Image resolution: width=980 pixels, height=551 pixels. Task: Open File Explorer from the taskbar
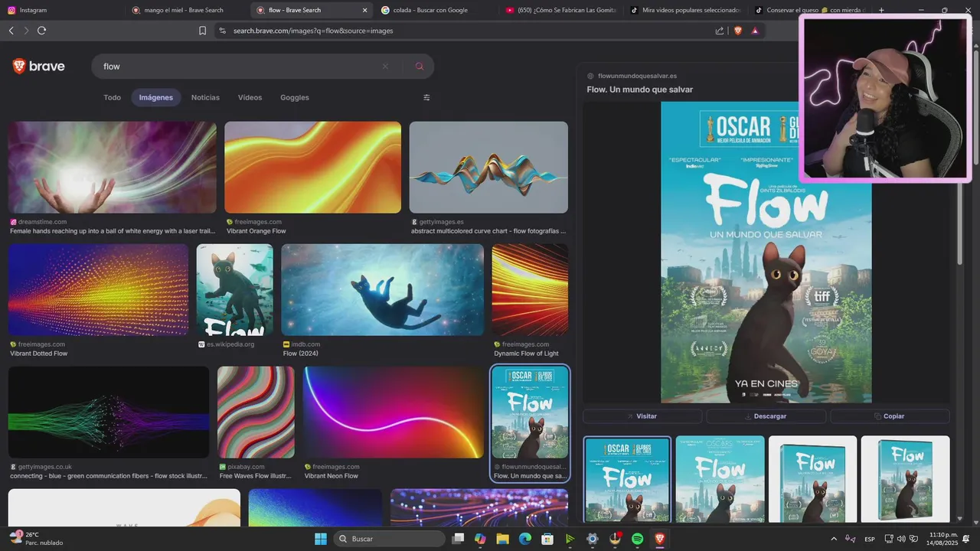[x=503, y=539]
